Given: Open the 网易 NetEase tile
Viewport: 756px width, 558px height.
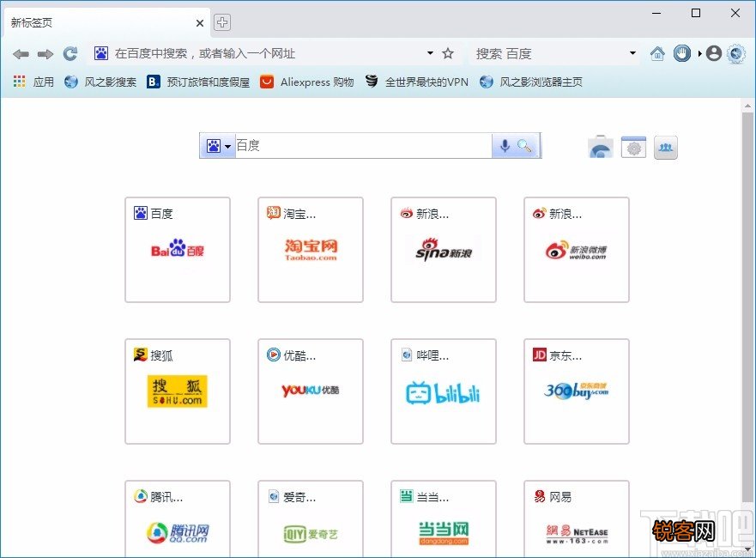Looking at the screenshot, I should (577, 519).
